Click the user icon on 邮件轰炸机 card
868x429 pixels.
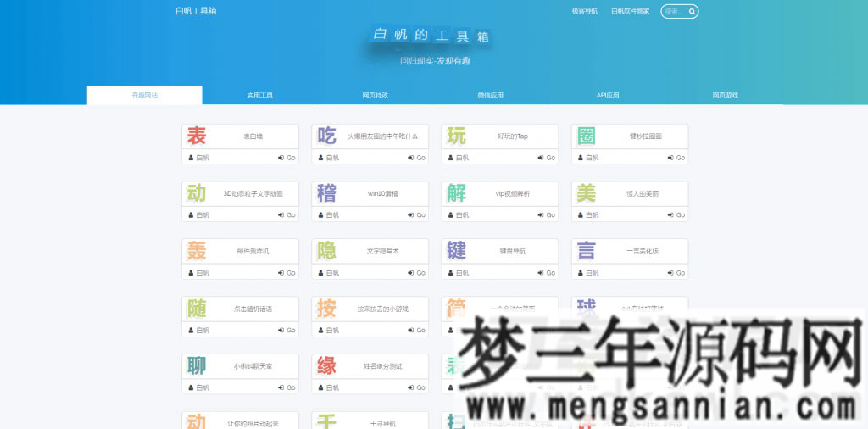click(x=191, y=273)
